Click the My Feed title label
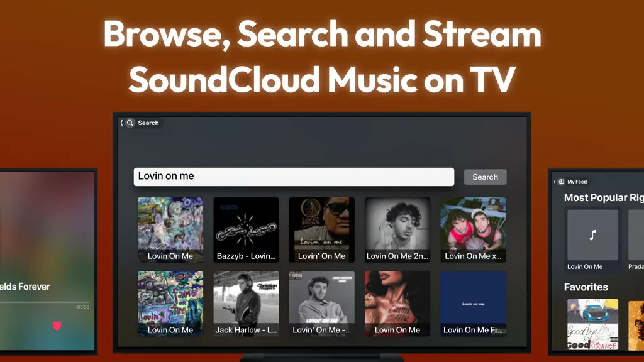 577,182
